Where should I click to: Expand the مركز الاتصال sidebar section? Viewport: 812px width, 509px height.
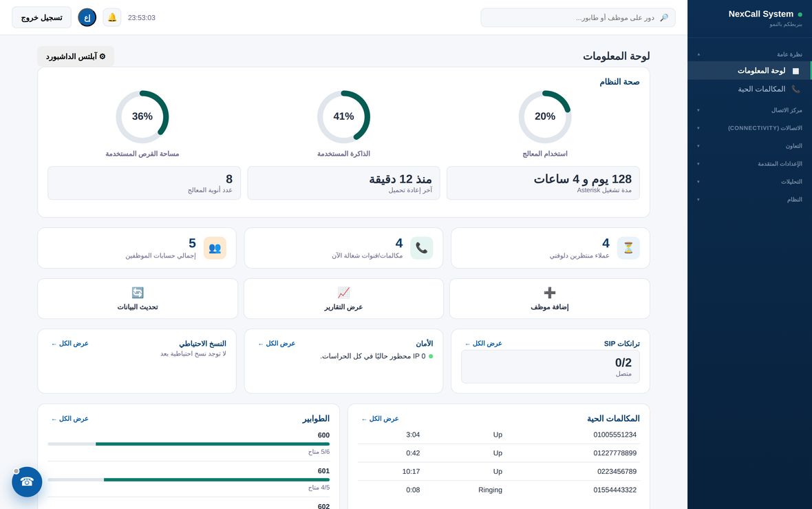750,110
